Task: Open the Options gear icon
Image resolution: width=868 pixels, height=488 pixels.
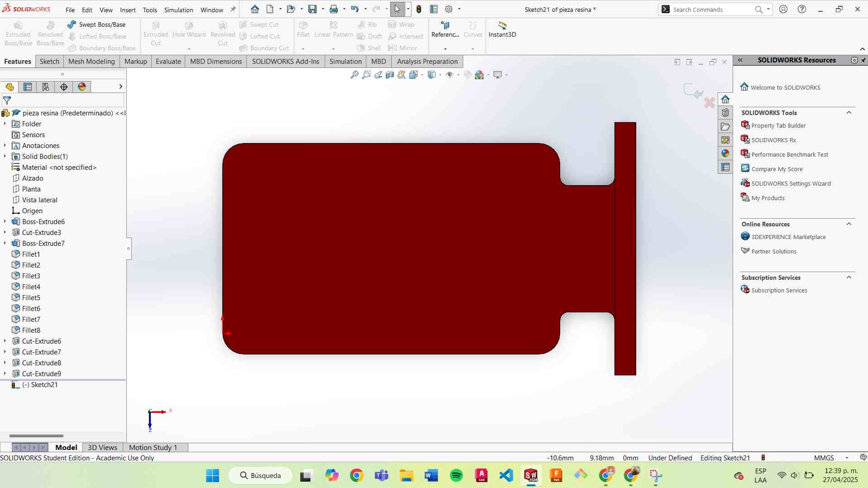Action: pyautogui.click(x=449, y=9)
